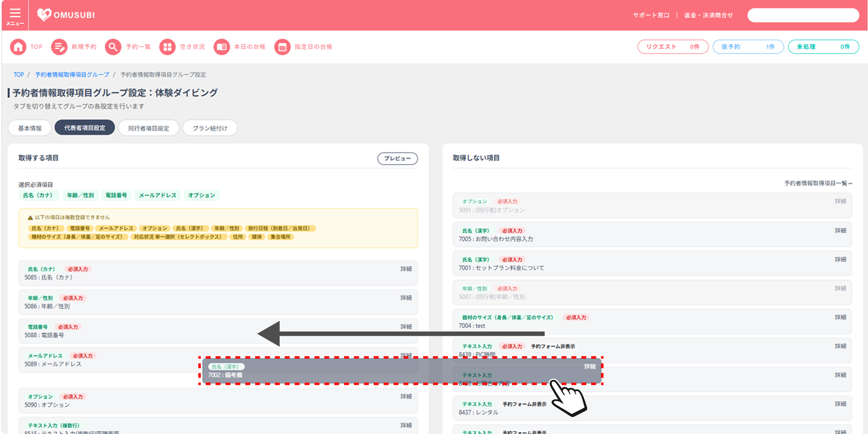Select the 代表者項目設定 tab
The height and width of the screenshot is (434, 868).
point(85,128)
